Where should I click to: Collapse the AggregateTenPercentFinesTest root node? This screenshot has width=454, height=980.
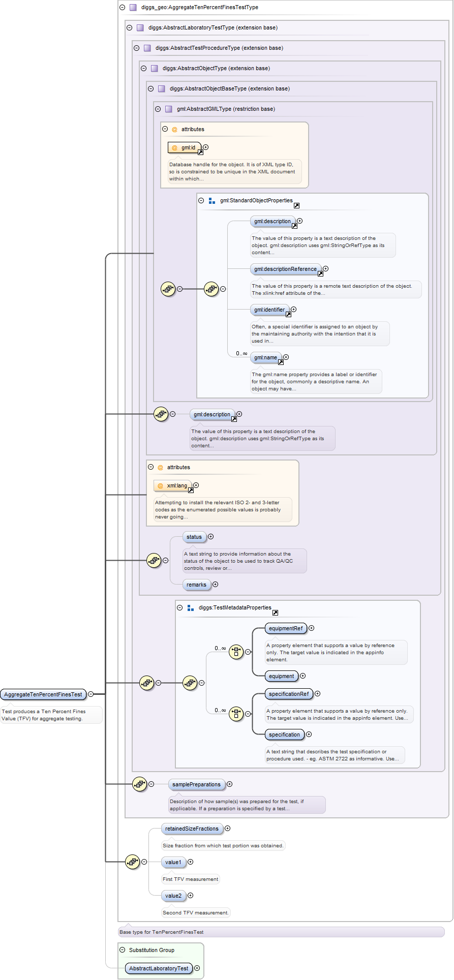pos(90,694)
